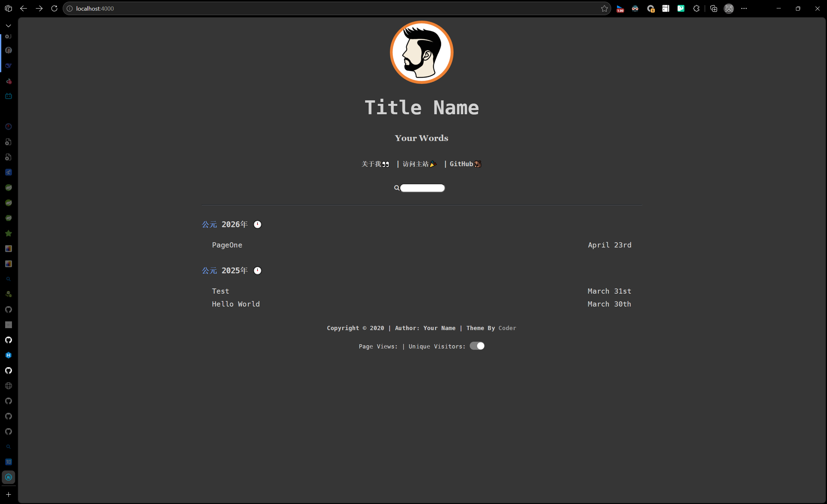Click the add new tab plus icon
Viewport: 827px width, 504px height.
click(x=8, y=494)
